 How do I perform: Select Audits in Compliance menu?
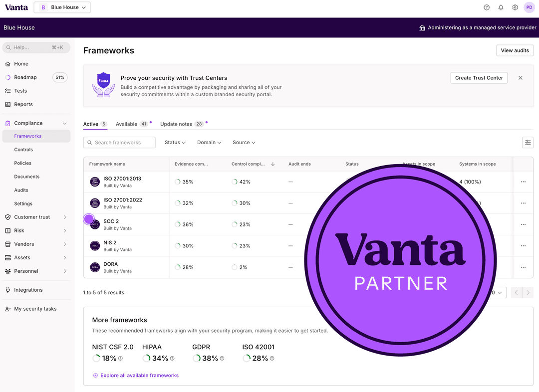(x=21, y=191)
